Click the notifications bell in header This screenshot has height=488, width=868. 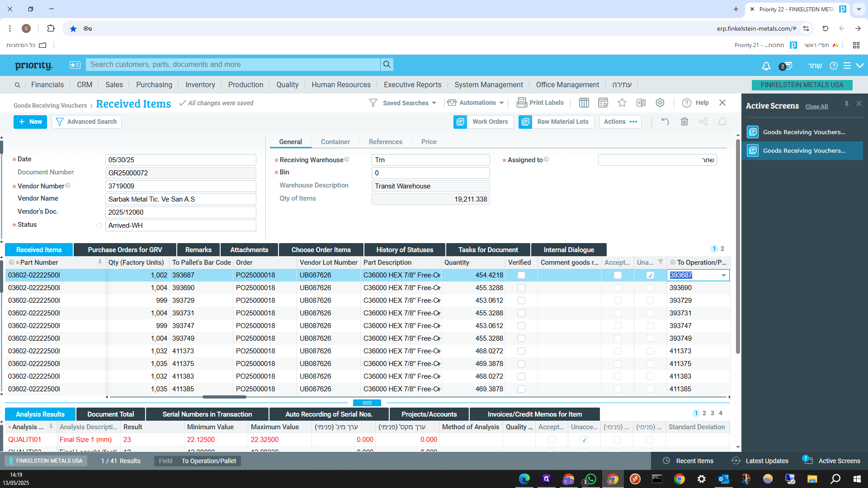point(766,66)
